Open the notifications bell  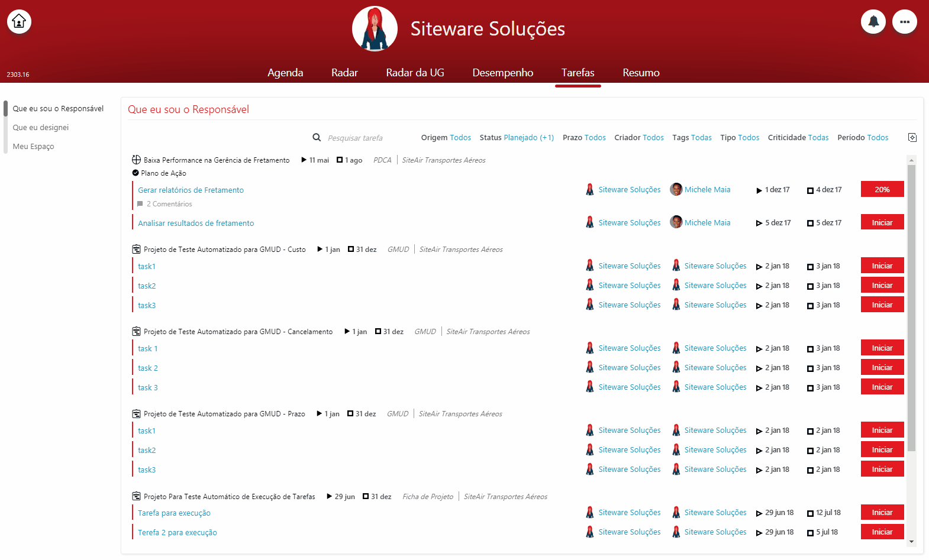(x=873, y=22)
